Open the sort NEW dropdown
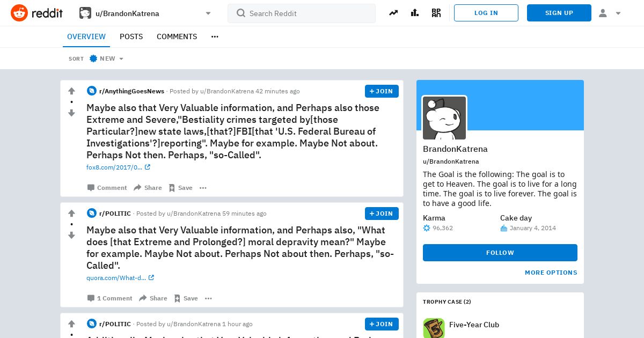Screen dimensions: 644x338 click(x=106, y=58)
